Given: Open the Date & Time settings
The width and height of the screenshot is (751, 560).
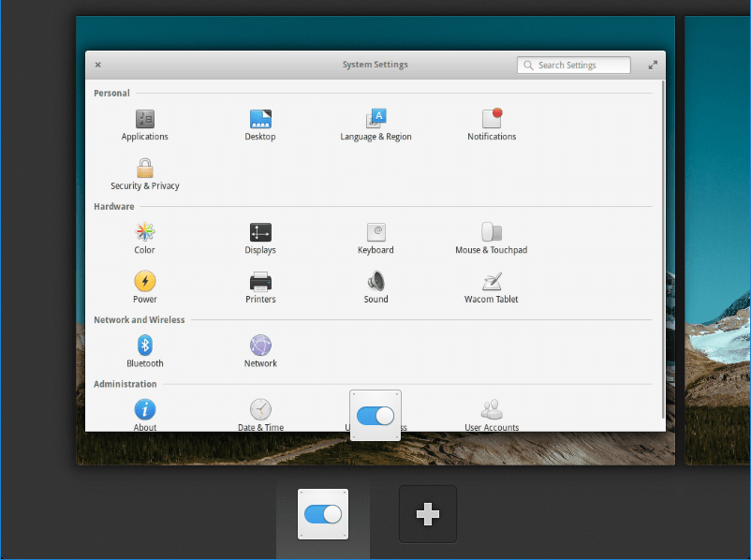Looking at the screenshot, I should coord(260,416).
